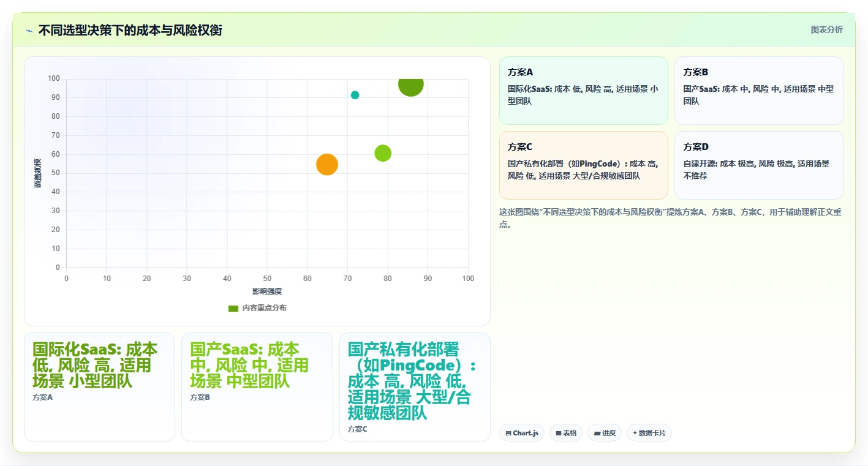Click the 100 tick on the y-axis
The image size is (868, 466).
pos(54,78)
